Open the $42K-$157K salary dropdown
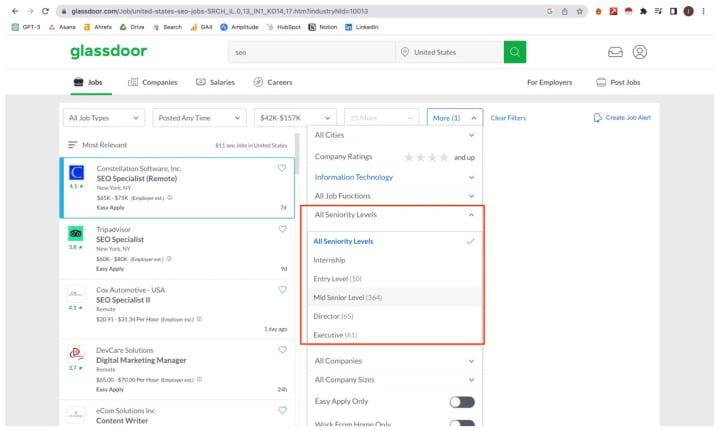Screen dimensions: 720x430 [295, 118]
